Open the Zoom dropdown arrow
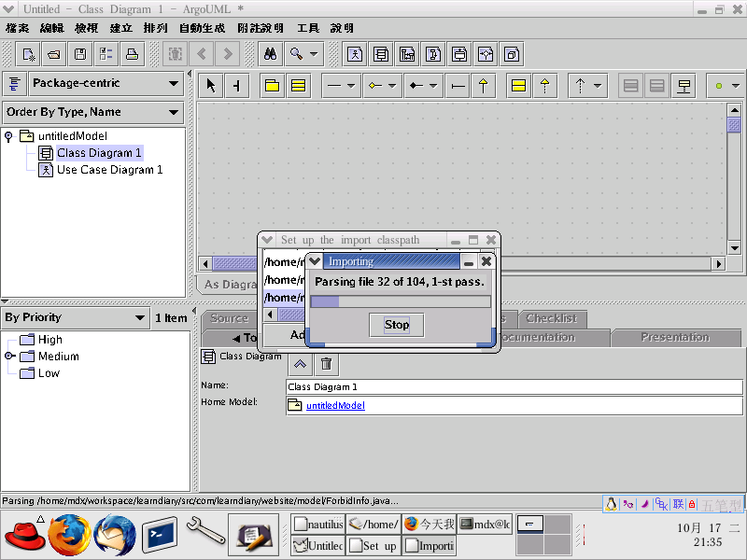Image resolution: width=747 pixels, height=560 pixels. click(x=314, y=54)
